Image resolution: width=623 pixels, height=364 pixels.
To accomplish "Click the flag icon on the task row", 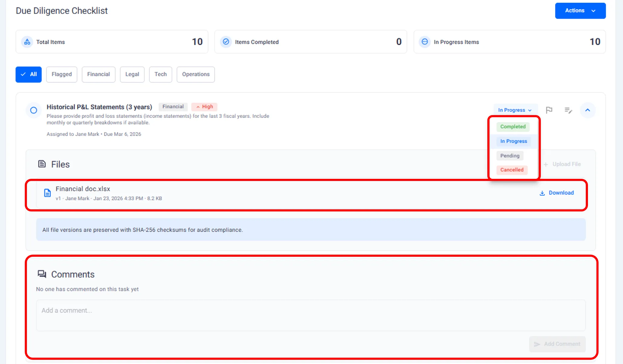I will [x=549, y=110].
